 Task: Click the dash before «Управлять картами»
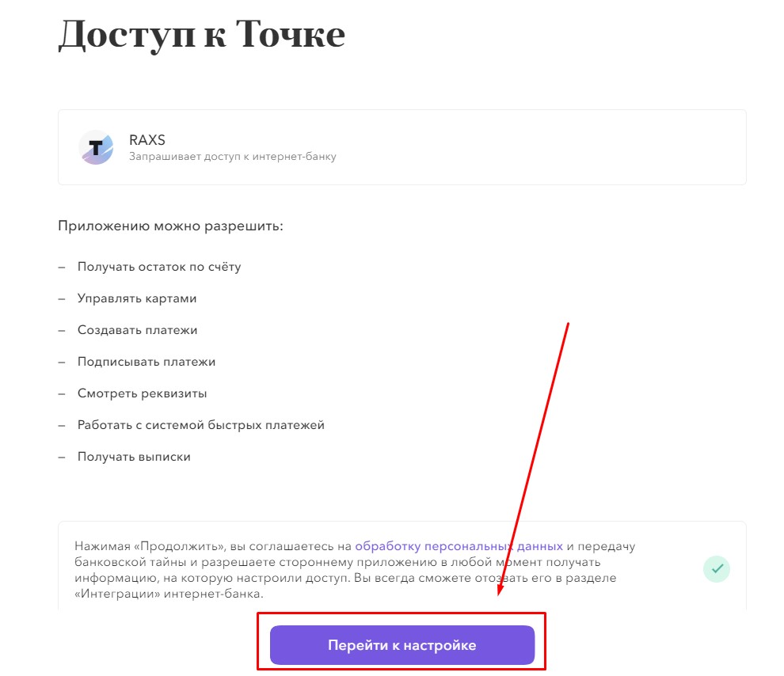(x=61, y=298)
